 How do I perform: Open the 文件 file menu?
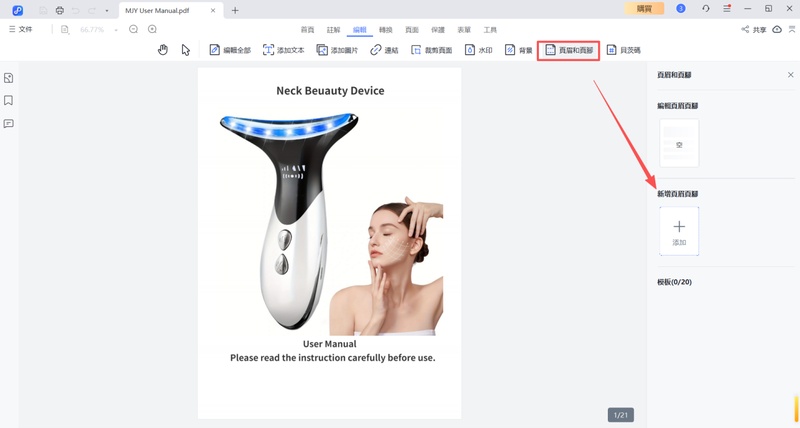pos(20,29)
